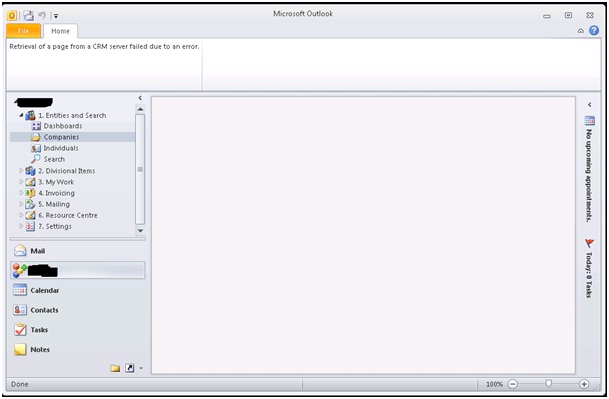This screenshot has width=609, height=399.
Task: Click the Search magnifier icon
Action: 36,159
